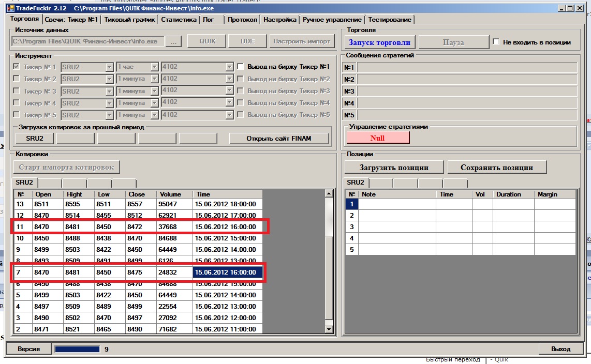Screen dimensions: 591x364
Task: Click the "Загрузить позиции" button
Action: click(x=394, y=167)
